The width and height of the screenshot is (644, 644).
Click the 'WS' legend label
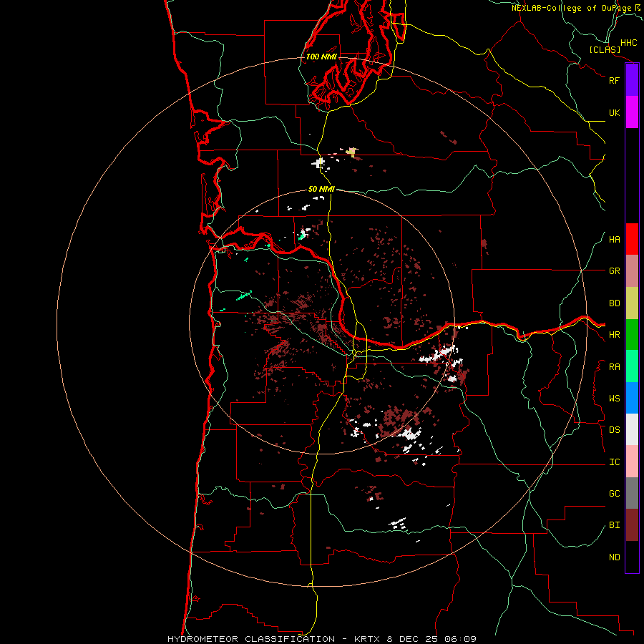coord(614,399)
